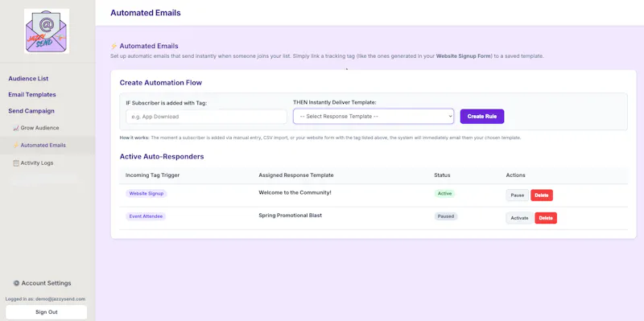
Task: Click 'IF Subscriber is added with Tag' label
Action: tap(167, 103)
